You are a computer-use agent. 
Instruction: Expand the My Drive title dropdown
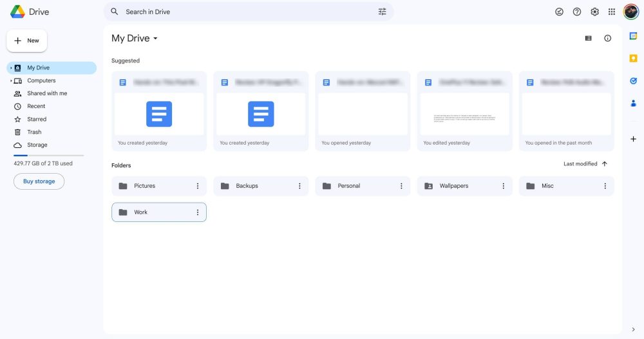coord(155,39)
